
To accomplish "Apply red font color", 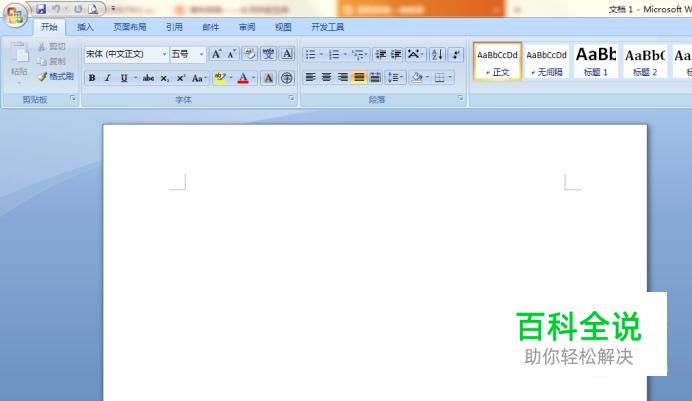I will (243, 78).
